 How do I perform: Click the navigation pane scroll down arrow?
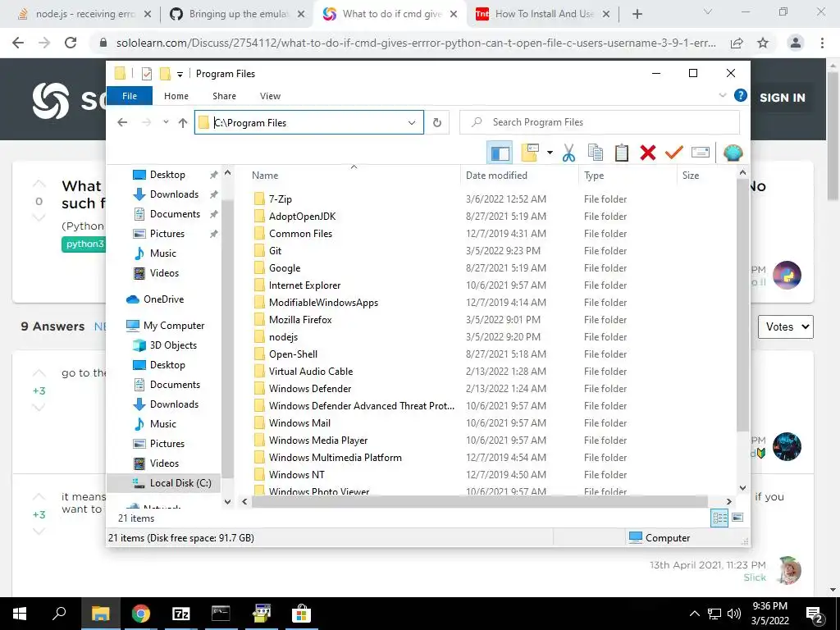coord(228,502)
